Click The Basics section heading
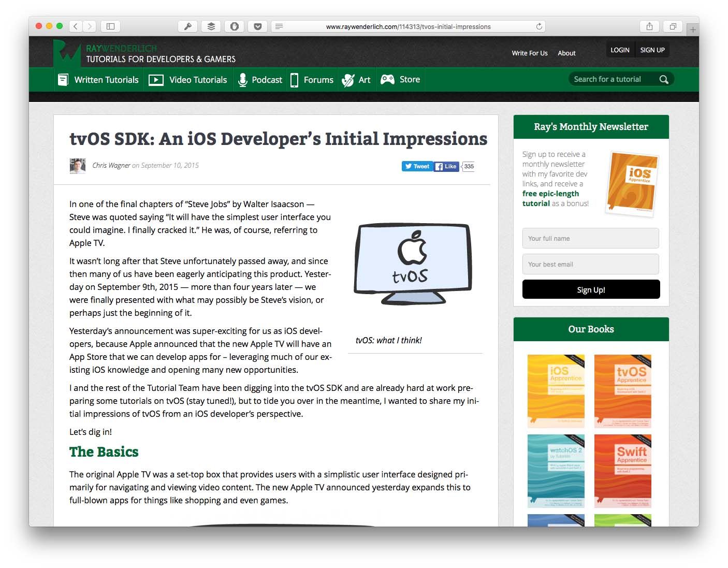This screenshot has width=728, height=568. point(104,452)
